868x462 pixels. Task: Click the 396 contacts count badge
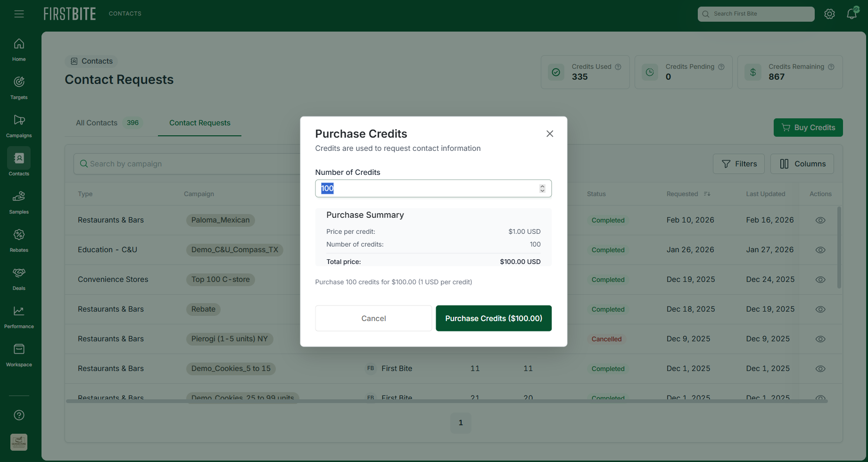tap(133, 123)
